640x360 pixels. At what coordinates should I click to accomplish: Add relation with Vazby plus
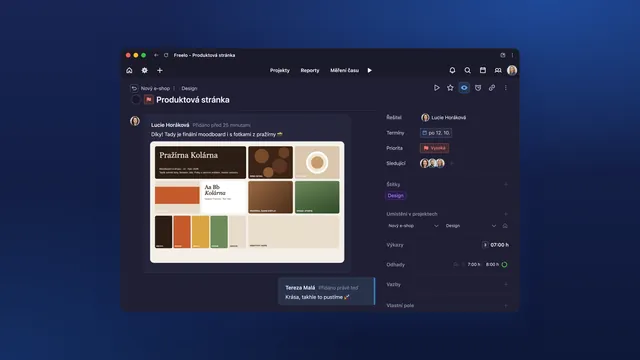(x=506, y=284)
